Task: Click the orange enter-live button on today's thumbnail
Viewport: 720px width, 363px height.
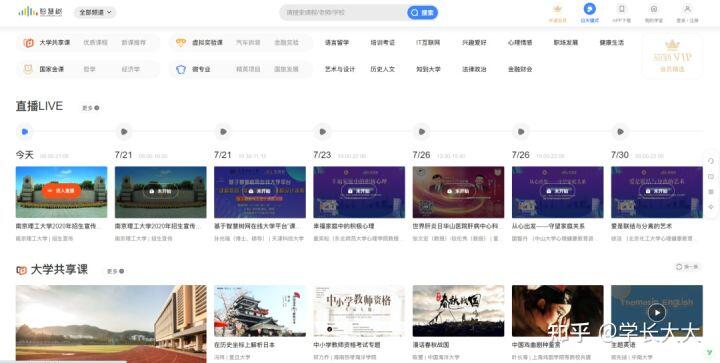Action: point(62,190)
